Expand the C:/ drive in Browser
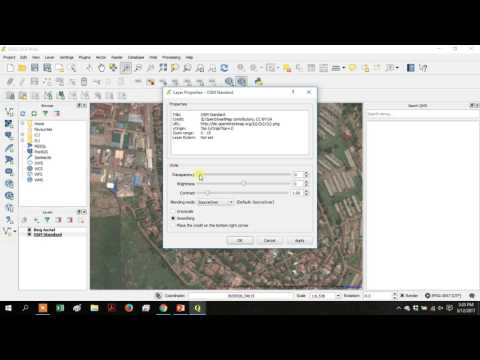 click(23, 135)
